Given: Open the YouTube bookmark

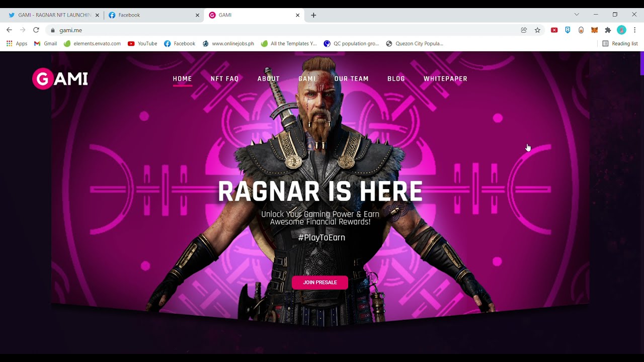Looking at the screenshot, I should (x=142, y=44).
